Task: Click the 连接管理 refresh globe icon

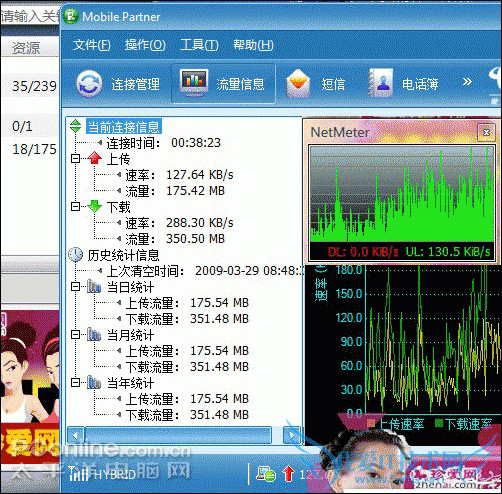Action: pos(89,84)
